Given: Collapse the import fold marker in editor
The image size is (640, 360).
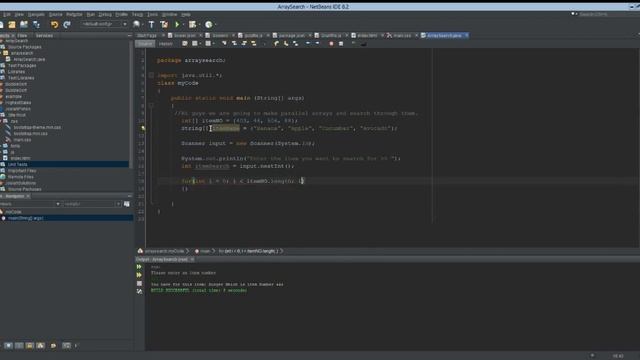Looking at the screenshot, I should click(151, 75).
